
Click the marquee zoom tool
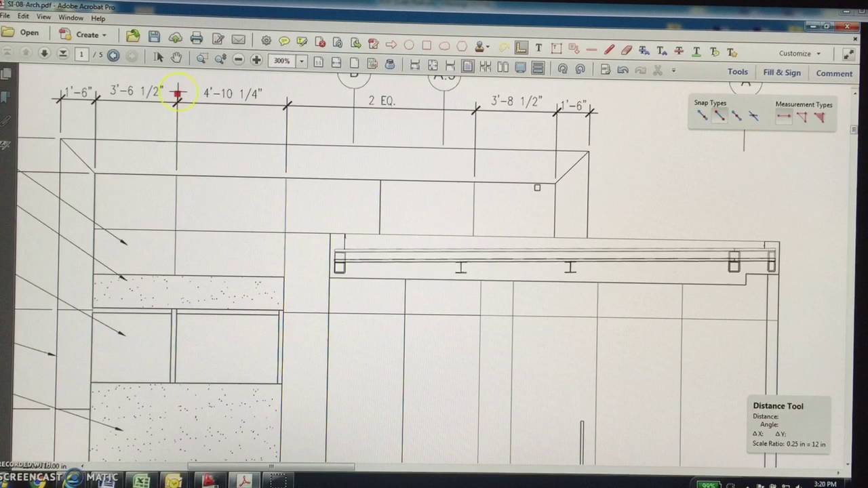tap(201, 59)
